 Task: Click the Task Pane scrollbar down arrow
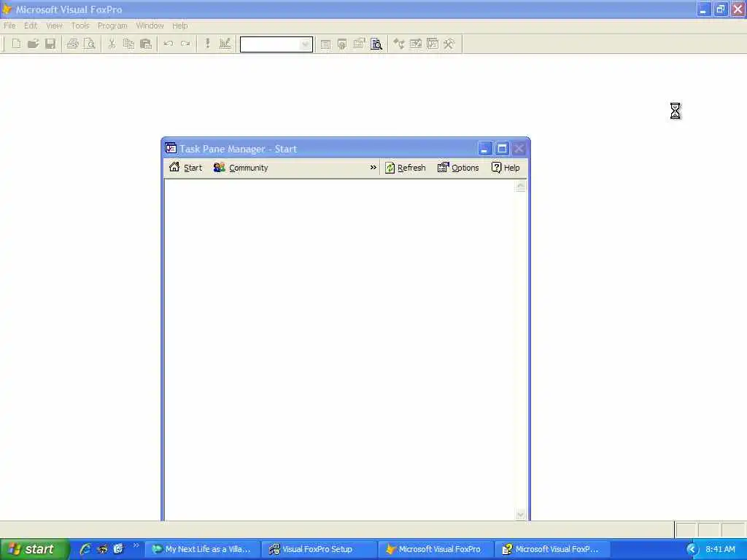tap(520, 514)
